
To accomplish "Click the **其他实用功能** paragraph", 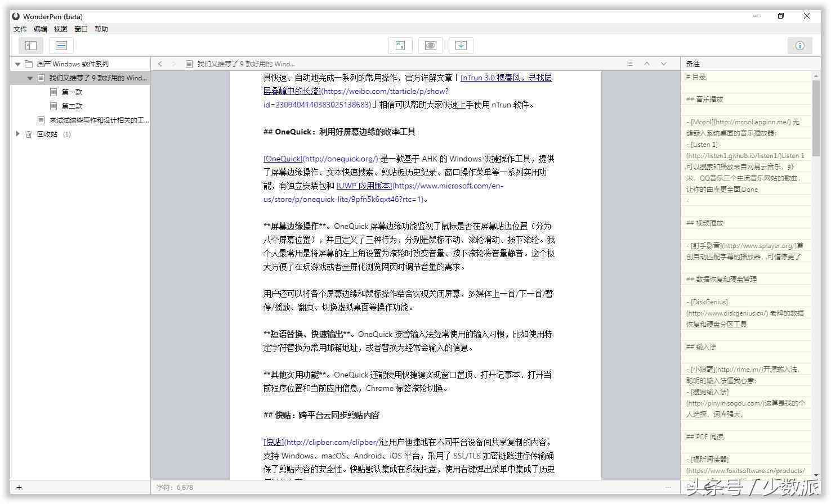I will tap(408, 381).
